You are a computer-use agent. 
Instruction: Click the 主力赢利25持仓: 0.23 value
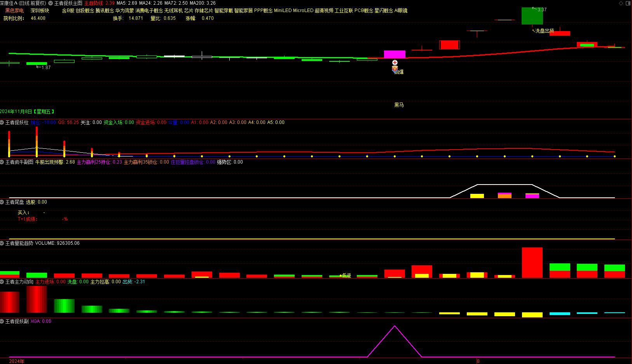(100, 162)
